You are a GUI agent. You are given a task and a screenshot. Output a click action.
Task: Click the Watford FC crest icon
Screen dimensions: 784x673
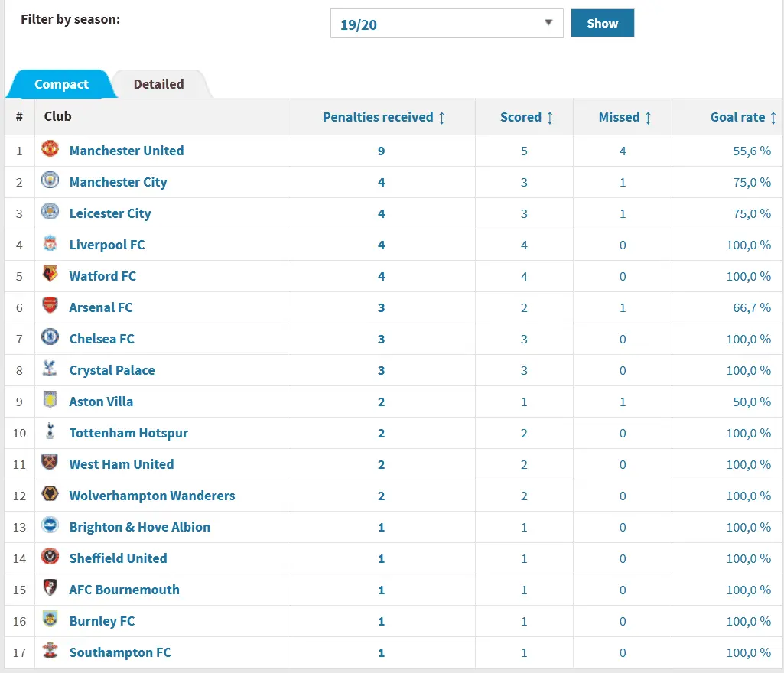(x=50, y=275)
